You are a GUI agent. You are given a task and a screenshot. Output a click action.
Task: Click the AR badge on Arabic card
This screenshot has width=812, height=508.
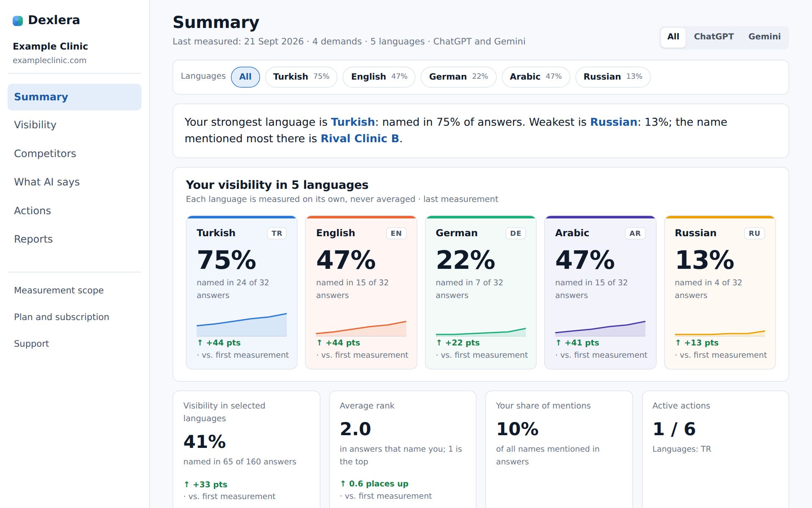pyautogui.click(x=635, y=234)
